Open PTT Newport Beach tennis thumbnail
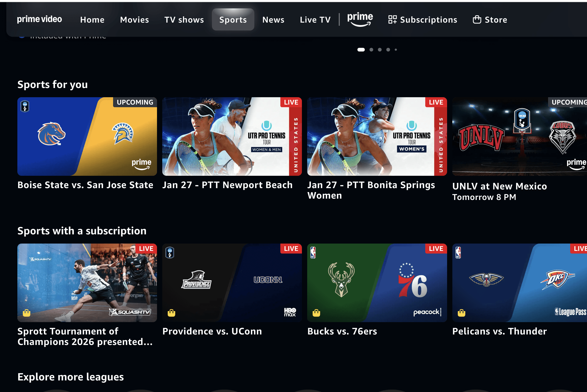 pyautogui.click(x=232, y=136)
